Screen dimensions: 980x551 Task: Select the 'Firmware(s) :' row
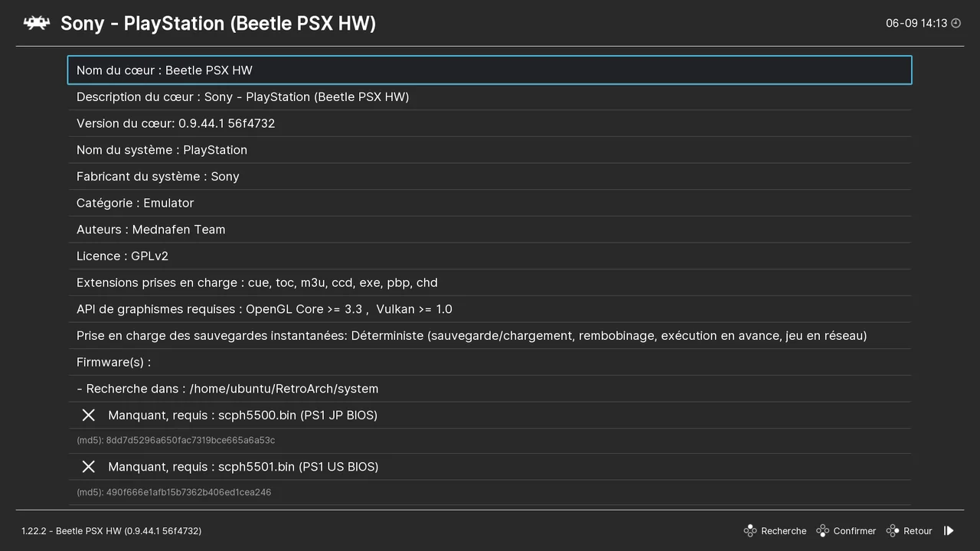pos(490,362)
